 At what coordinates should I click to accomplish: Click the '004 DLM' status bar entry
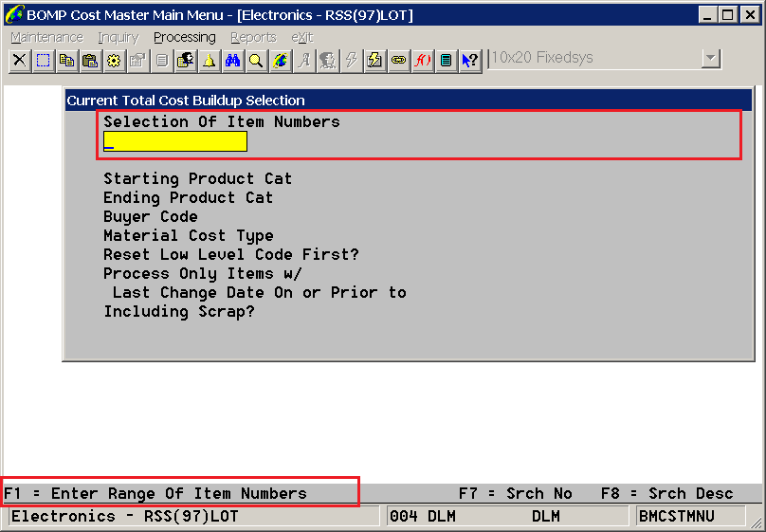tap(423, 516)
